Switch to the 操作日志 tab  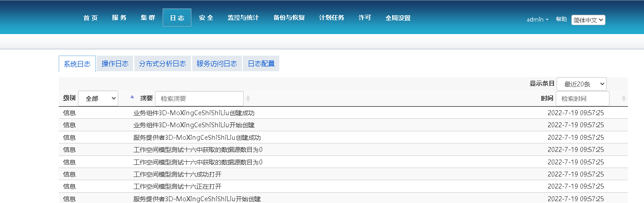click(x=115, y=64)
